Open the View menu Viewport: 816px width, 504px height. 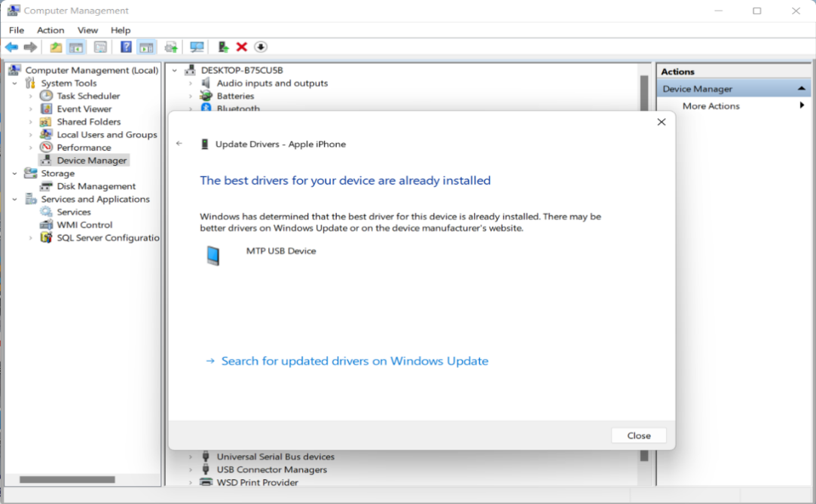87,30
